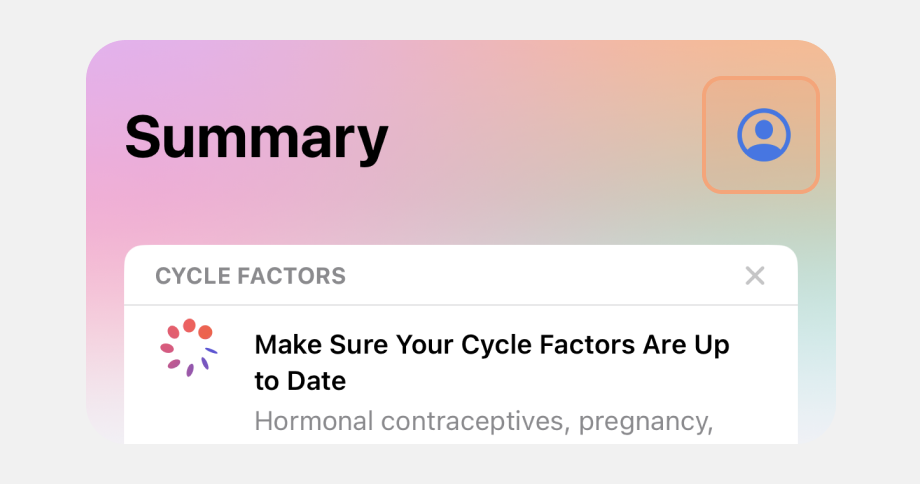Open user profile from the Summary header
Screen dimensions: 920x484
[763, 135]
